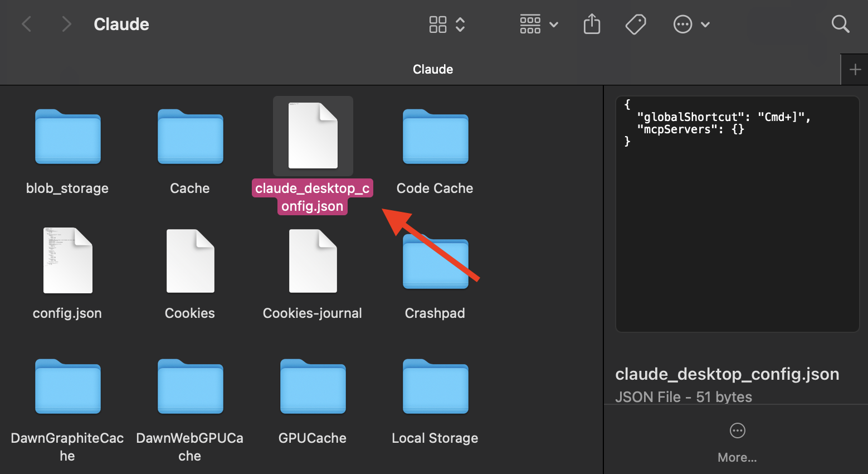Select the Cookies-journal file icon
This screenshot has height=474, width=868.
coord(313,260)
